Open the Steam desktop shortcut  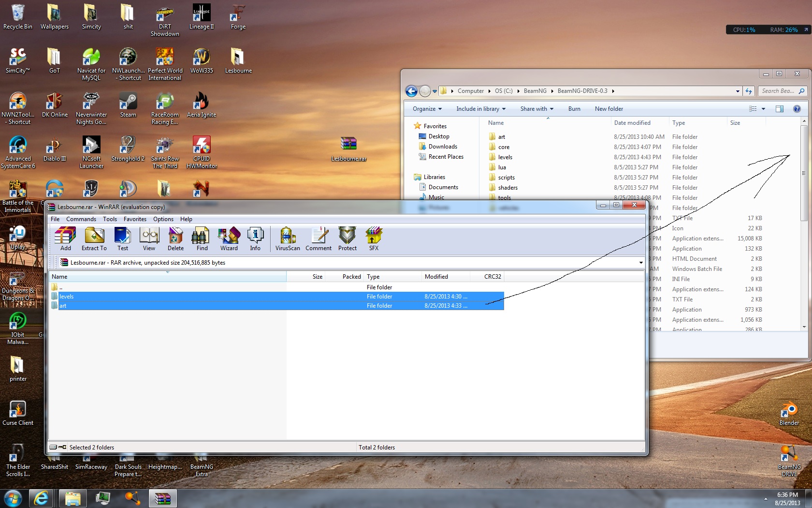pos(128,105)
